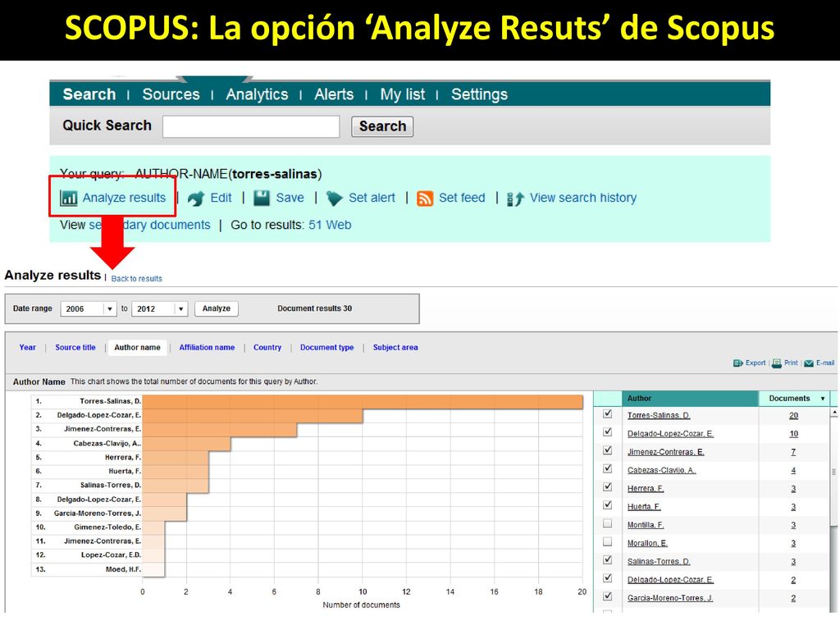Switch to the Document type tab
This screenshot has width=840, height=630.
(x=326, y=347)
